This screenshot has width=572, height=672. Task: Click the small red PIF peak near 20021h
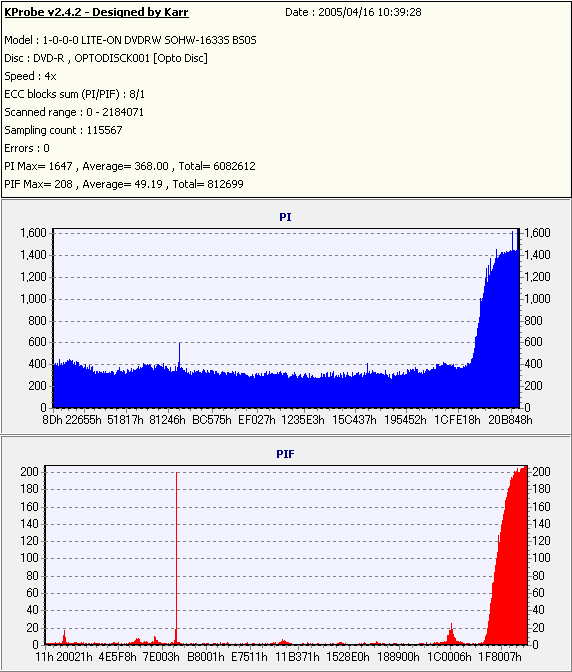(64, 637)
